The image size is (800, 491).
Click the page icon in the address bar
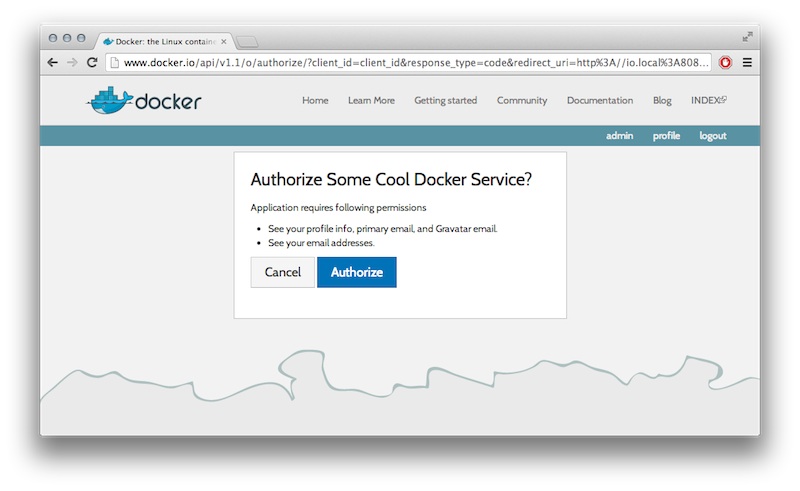coord(115,62)
